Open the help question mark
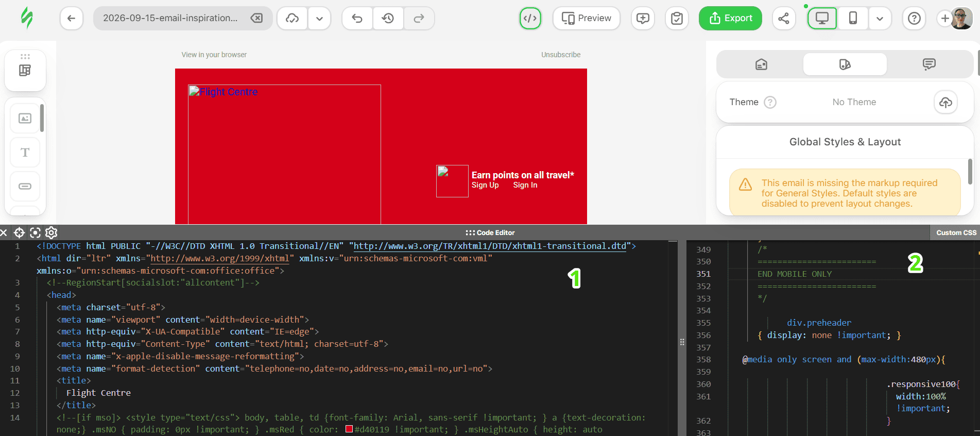 click(914, 19)
